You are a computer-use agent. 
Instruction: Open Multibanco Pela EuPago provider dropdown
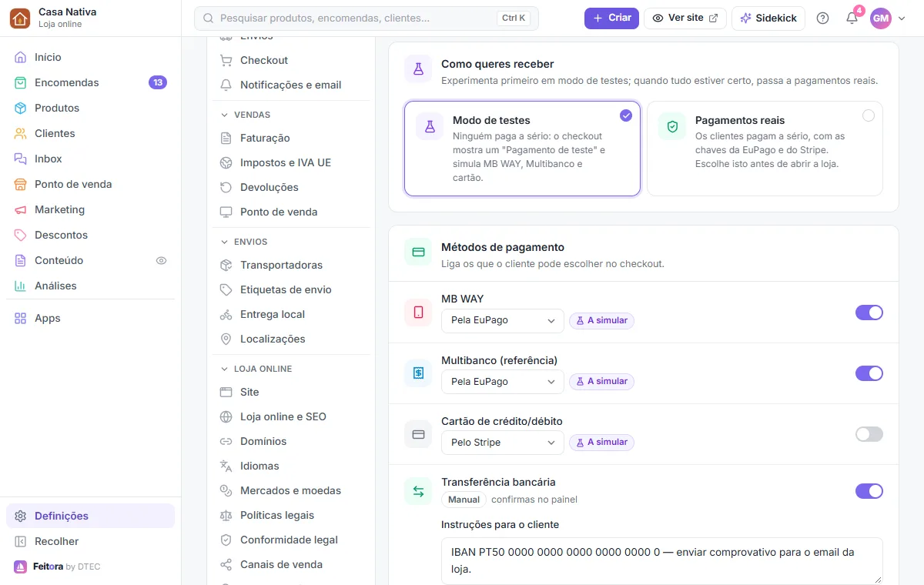(x=503, y=381)
